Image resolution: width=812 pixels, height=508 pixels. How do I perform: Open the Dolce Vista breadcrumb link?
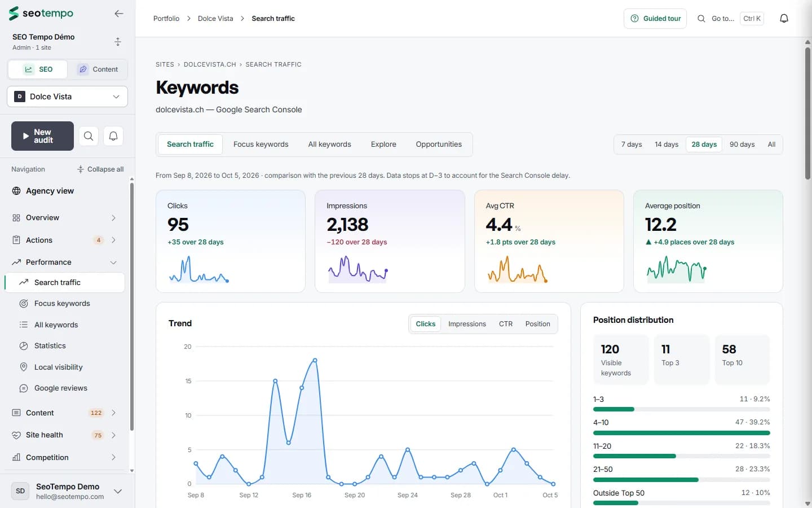click(x=215, y=19)
